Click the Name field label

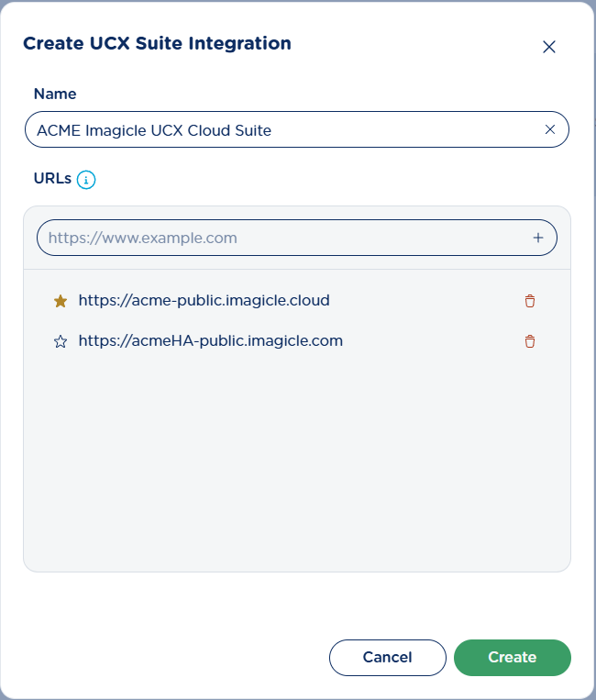[55, 94]
